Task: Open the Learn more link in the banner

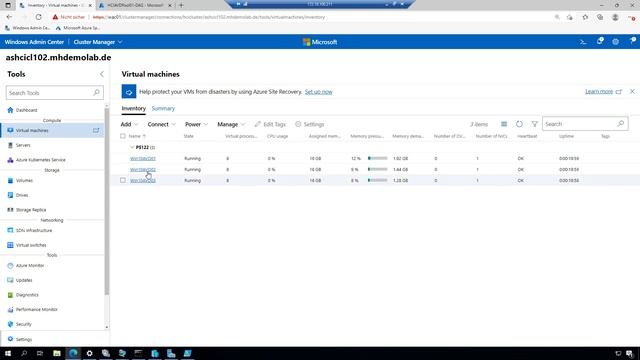Action: tap(599, 91)
